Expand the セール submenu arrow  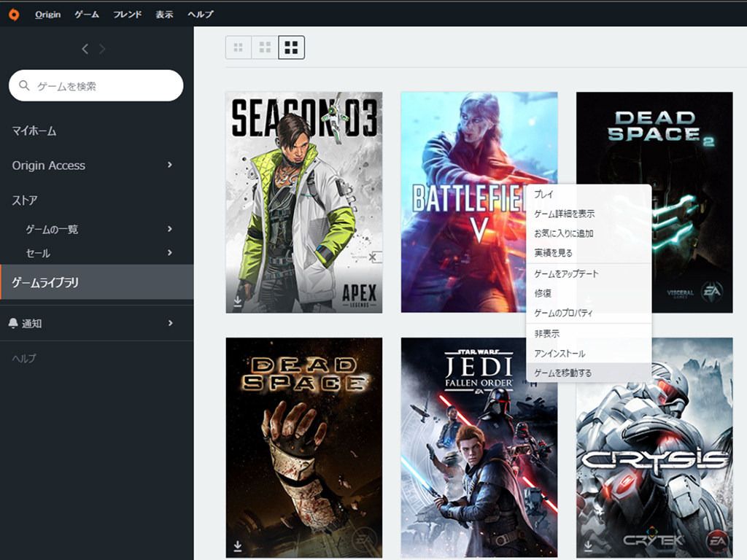coord(169,253)
